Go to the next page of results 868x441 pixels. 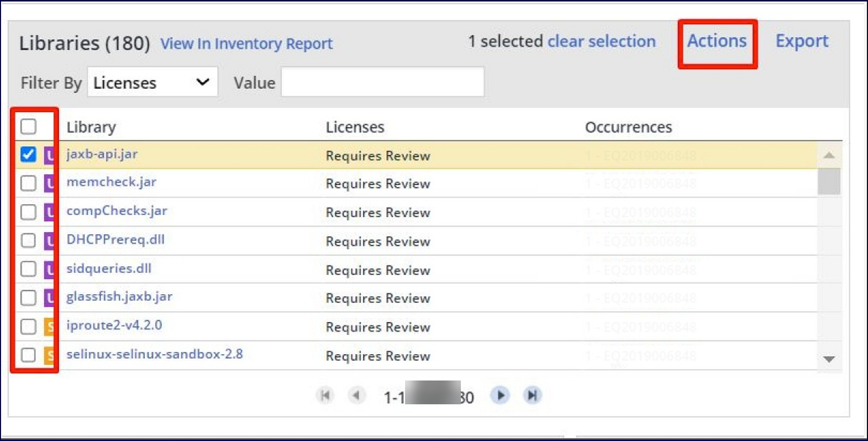click(x=500, y=396)
